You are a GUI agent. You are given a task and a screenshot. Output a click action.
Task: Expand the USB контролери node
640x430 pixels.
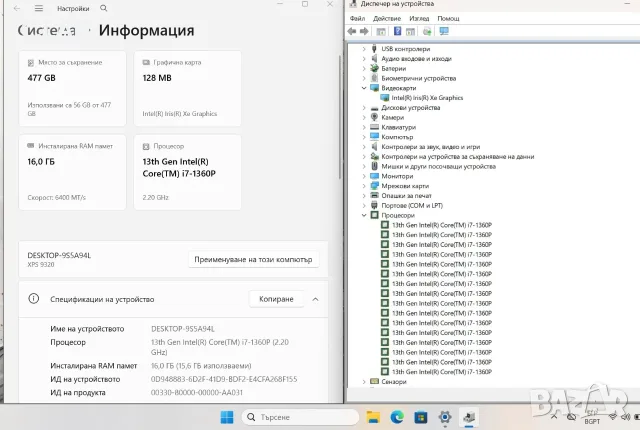[364, 49]
